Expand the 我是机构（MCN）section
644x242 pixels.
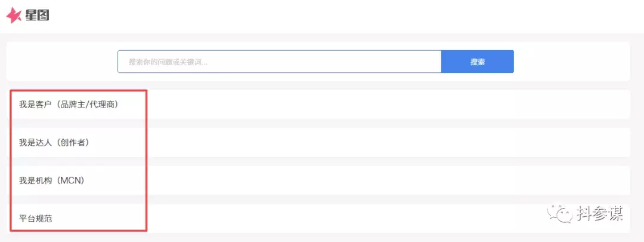[318, 180]
